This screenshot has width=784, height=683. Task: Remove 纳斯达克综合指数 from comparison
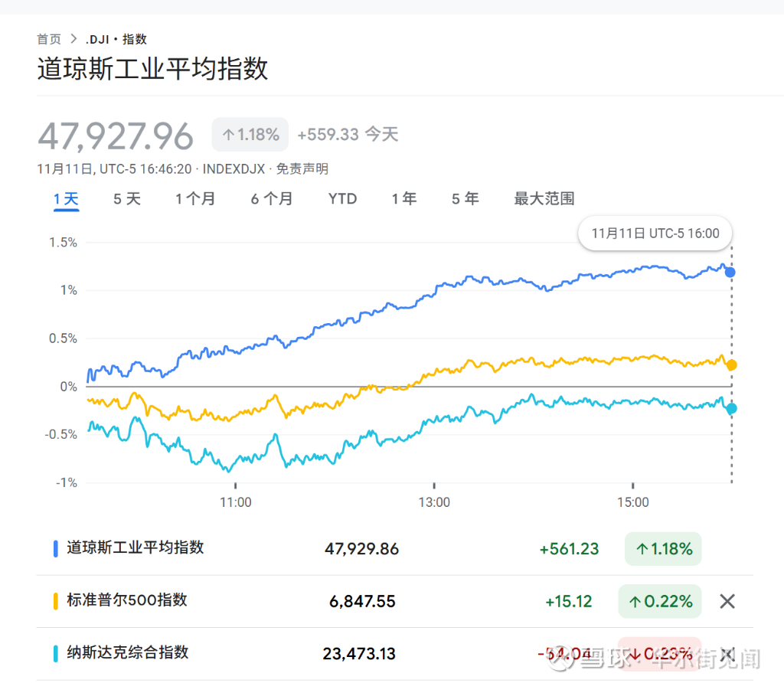[x=727, y=654]
